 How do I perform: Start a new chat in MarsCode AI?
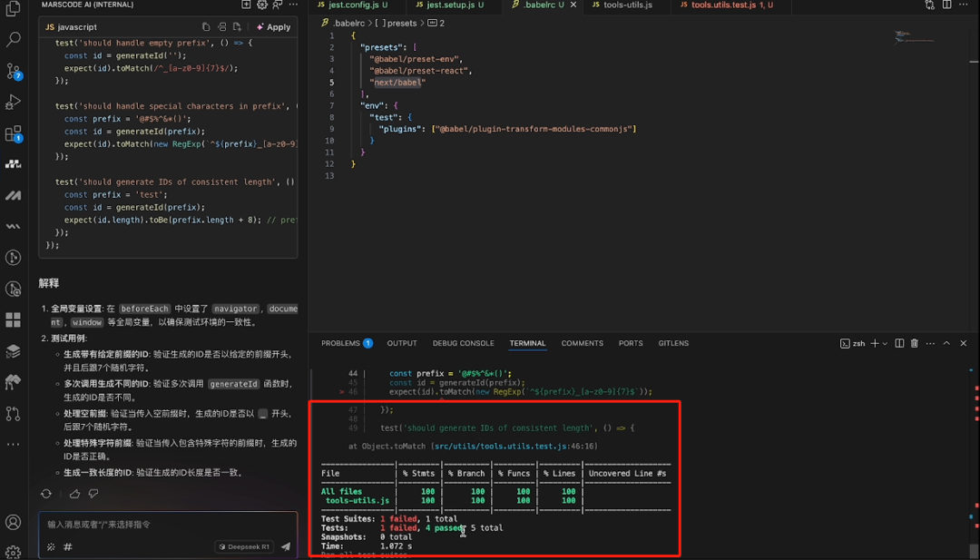tap(245, 5)
